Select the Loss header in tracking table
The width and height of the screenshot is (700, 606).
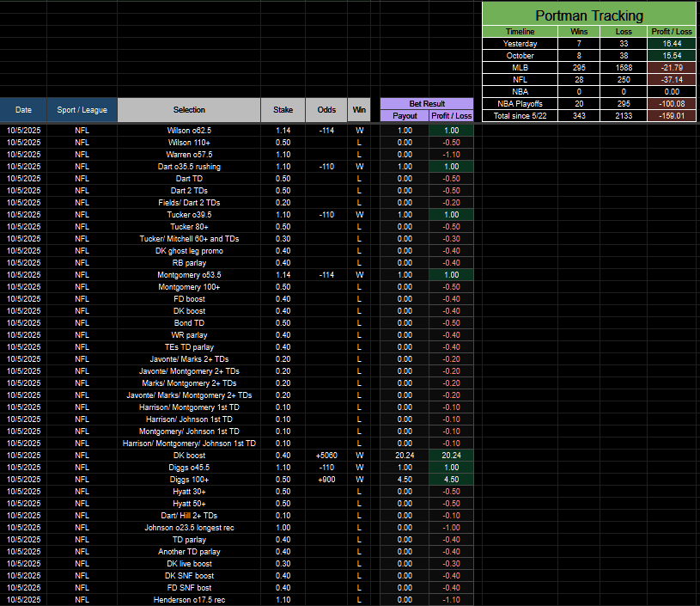tap(624, 31)
